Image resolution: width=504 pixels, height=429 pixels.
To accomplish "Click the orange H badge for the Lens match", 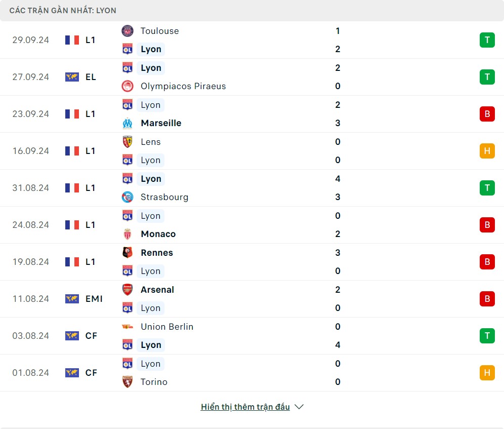I will [x=487, y=151].
